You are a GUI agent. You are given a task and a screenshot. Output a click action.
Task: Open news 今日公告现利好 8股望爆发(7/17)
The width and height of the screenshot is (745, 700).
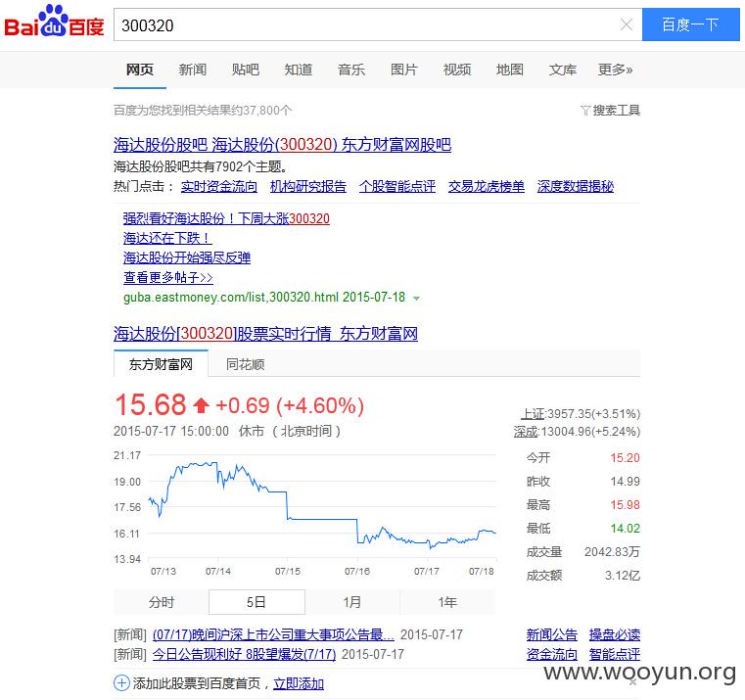coord(244,654)
